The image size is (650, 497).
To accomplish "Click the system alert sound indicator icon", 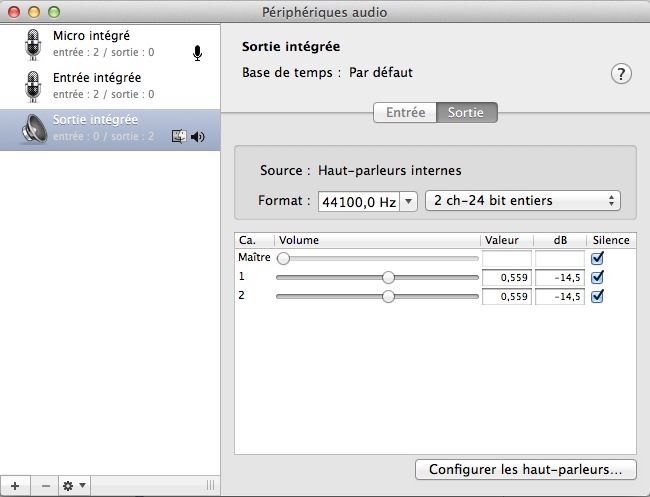I will pos(180,137).
